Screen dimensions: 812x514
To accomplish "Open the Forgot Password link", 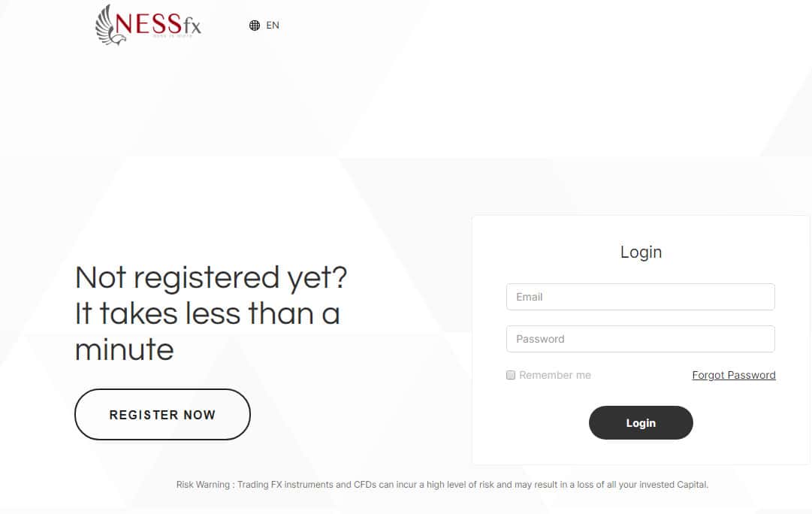I will 733,375.
